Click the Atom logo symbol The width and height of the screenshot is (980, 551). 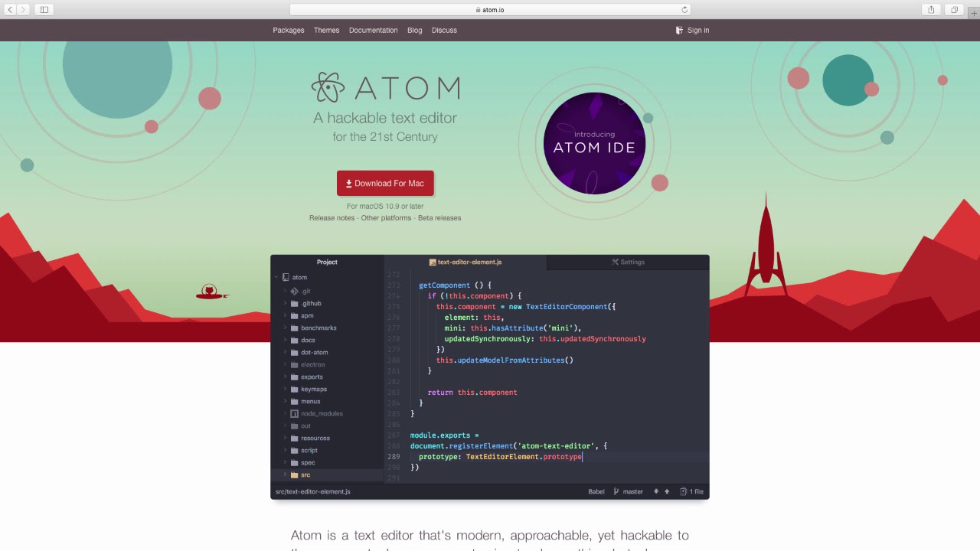coord(328,88)
